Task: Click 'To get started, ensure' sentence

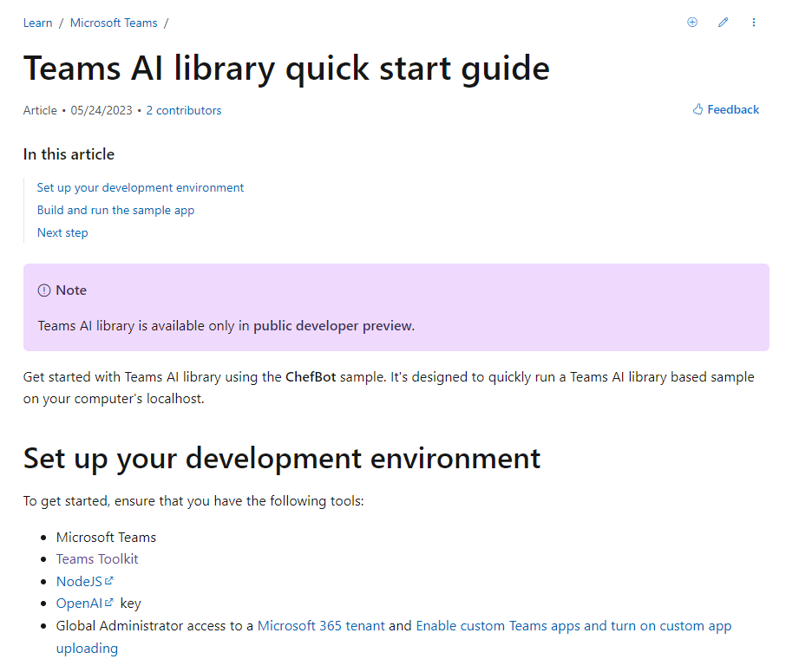Action: 193,501
